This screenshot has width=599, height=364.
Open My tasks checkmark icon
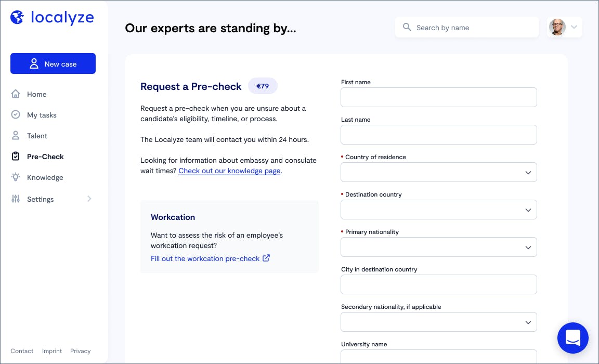(x=16, y=114)
